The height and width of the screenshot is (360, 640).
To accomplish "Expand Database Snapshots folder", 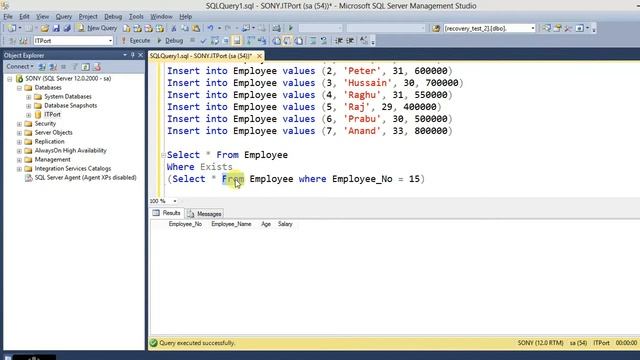I will tap(29, 106).
